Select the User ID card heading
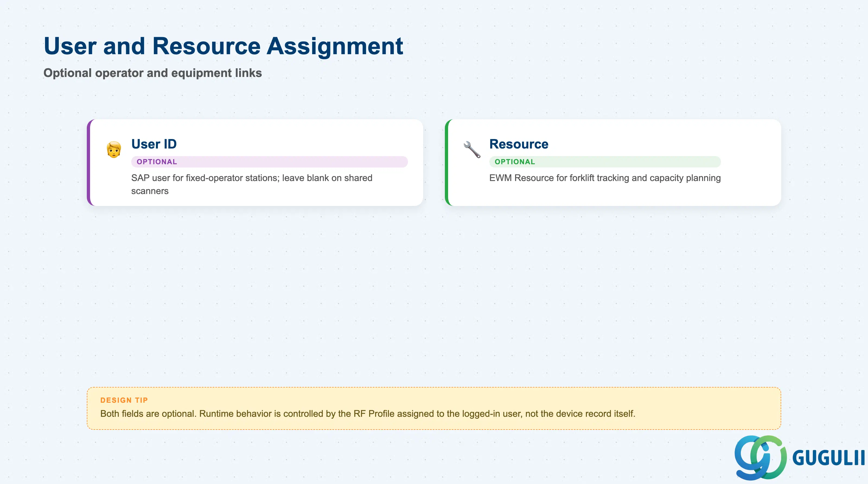This screenshot has height=484, width=868. 154,144
